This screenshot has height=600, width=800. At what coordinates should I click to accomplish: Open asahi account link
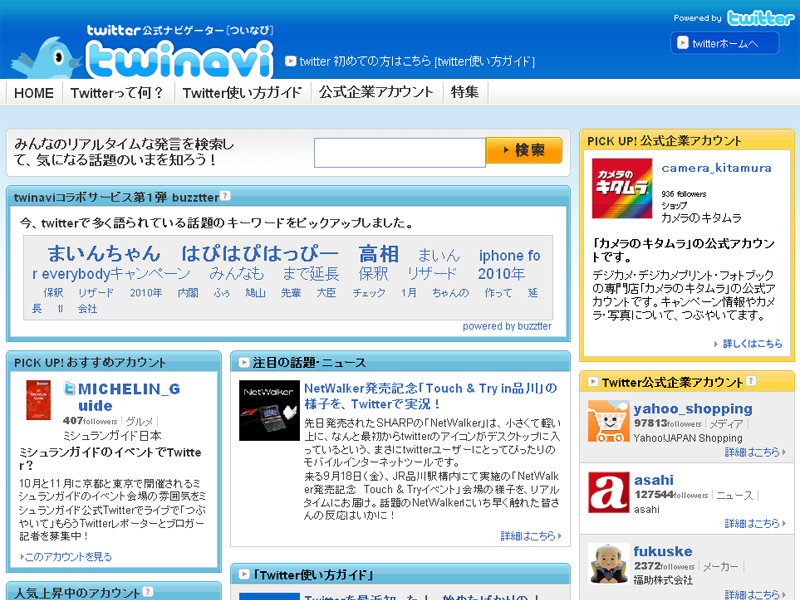[654, 480]
